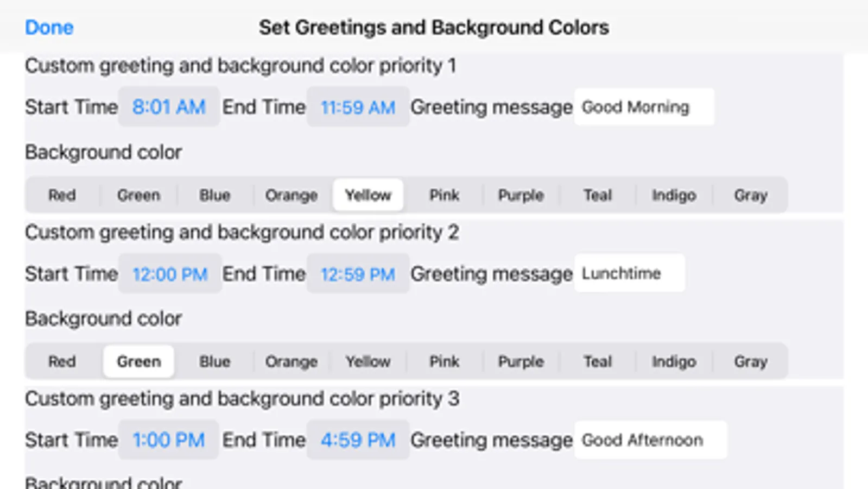The image size is (868, 489).
Task: Tap Done to close settings
Action: coord(49,27)
